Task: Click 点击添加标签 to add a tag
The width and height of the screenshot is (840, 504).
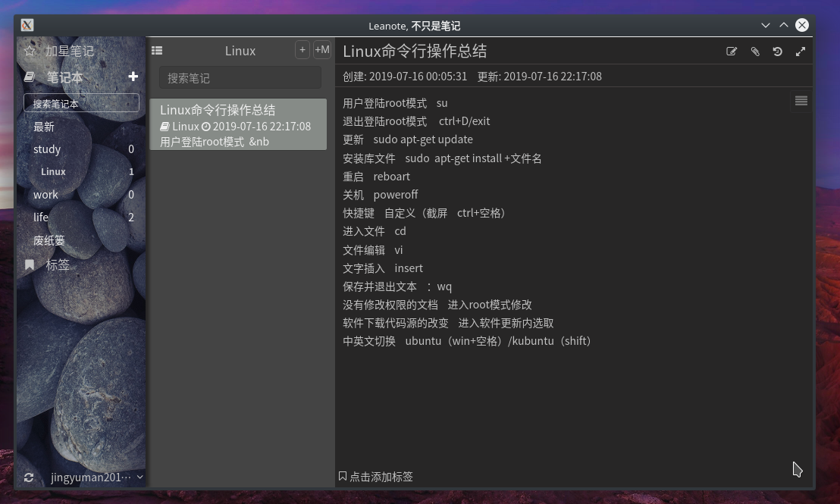Action: tap(381, 477)
